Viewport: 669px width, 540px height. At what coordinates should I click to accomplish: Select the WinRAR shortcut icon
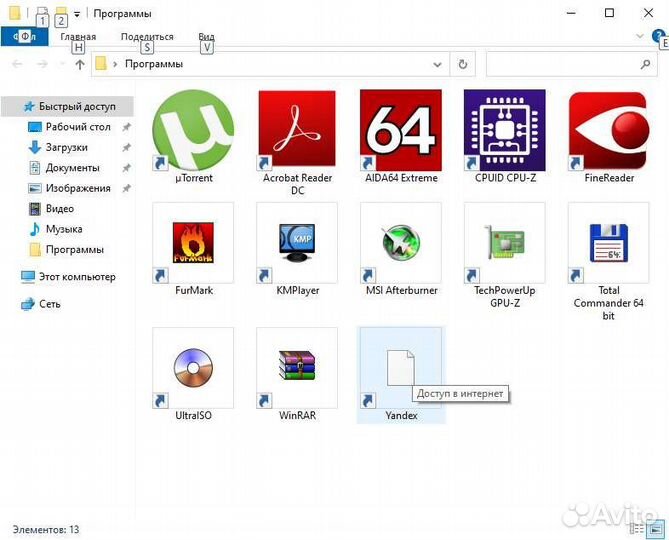pyautogui.click(x=297, y=368)
